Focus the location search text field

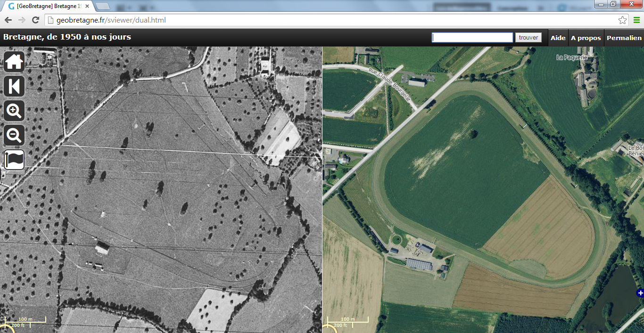click(x=472, y=38)
